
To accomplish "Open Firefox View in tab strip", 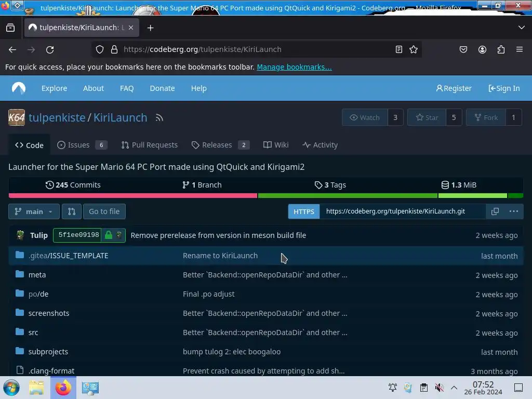I will pyautogui.click(x=10, y=28).
